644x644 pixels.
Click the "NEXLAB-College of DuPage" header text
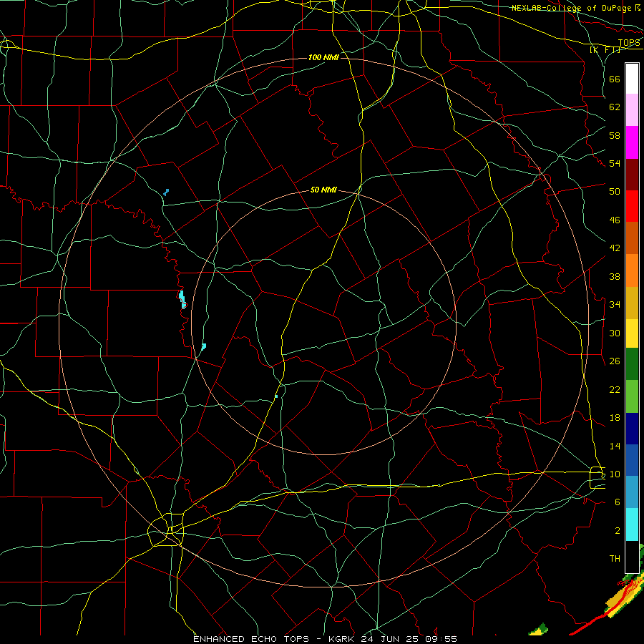coord(572,8)
